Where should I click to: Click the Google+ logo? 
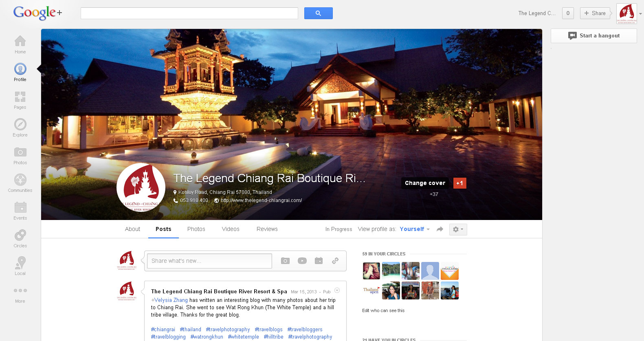(37, 13)
